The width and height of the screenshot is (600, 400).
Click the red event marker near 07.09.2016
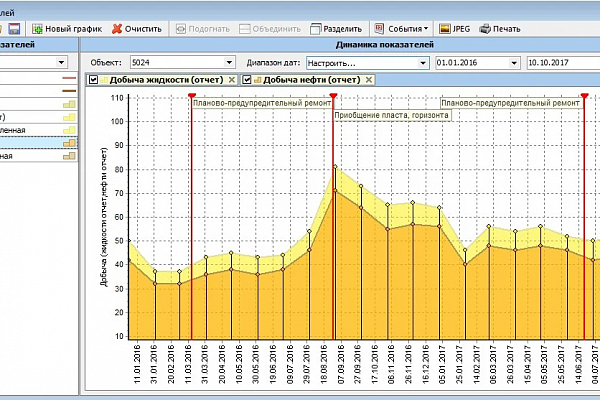click(x=333, y=95)
